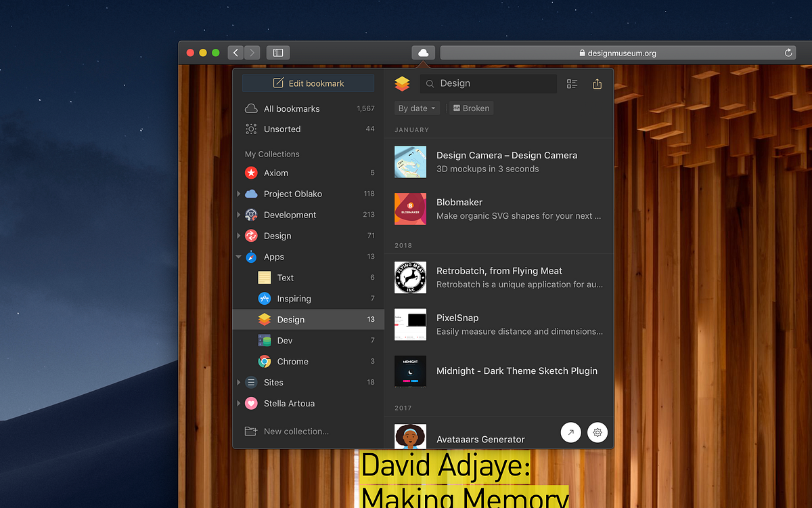Viewport: 812px width, 508px height.
Task: Click the Unsorted target icon
Action: tap(251, 129)
